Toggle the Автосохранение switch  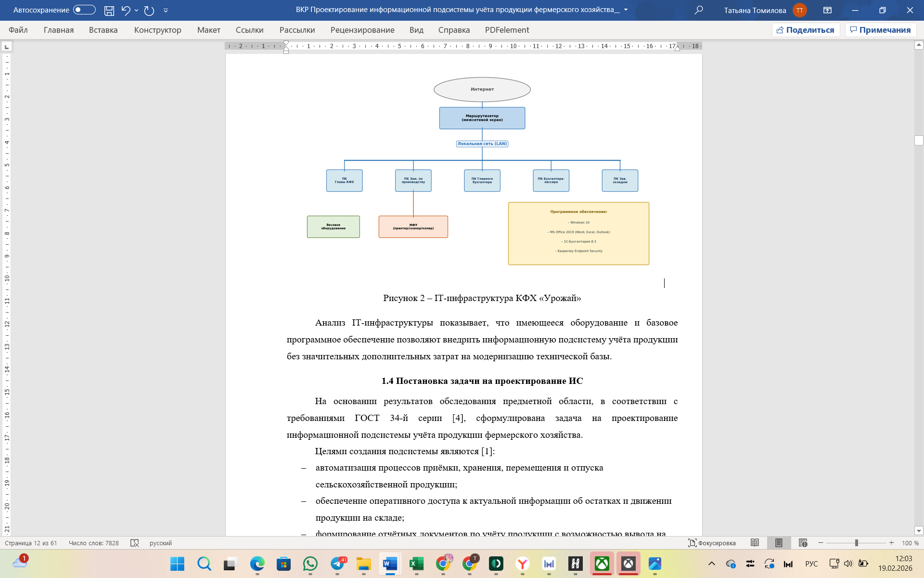(x=84, y=10)
